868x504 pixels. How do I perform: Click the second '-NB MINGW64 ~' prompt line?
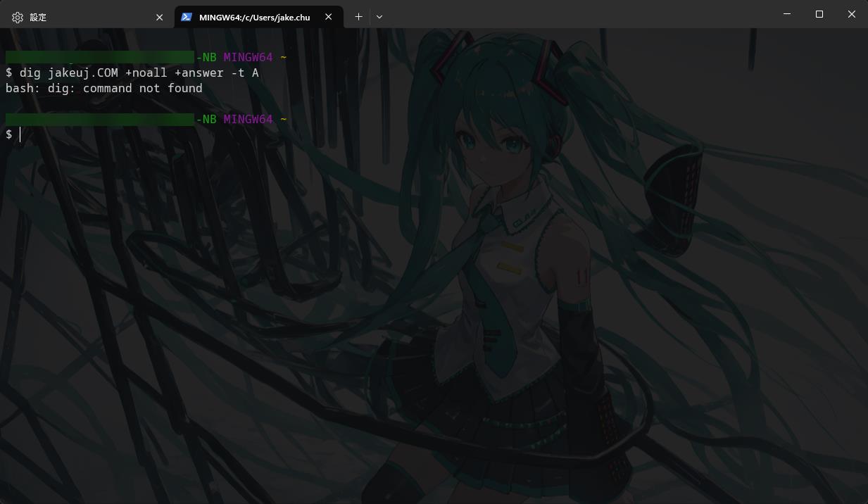click(146, 119)
